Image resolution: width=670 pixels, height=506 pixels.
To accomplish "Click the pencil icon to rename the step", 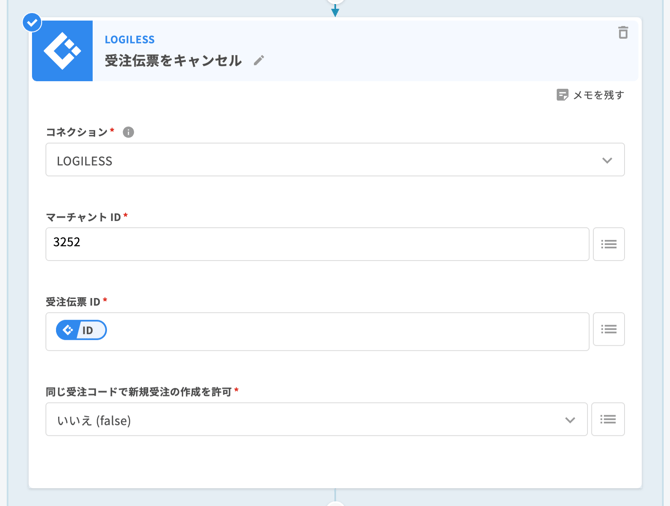I will click(259, 61).
